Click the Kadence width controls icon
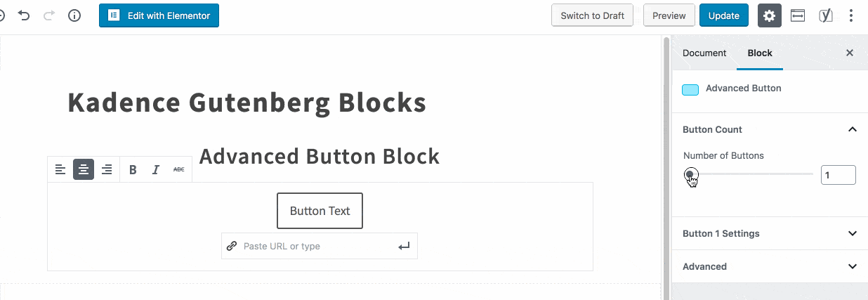This screenshot has width=868, height=300. pos(798,15)
